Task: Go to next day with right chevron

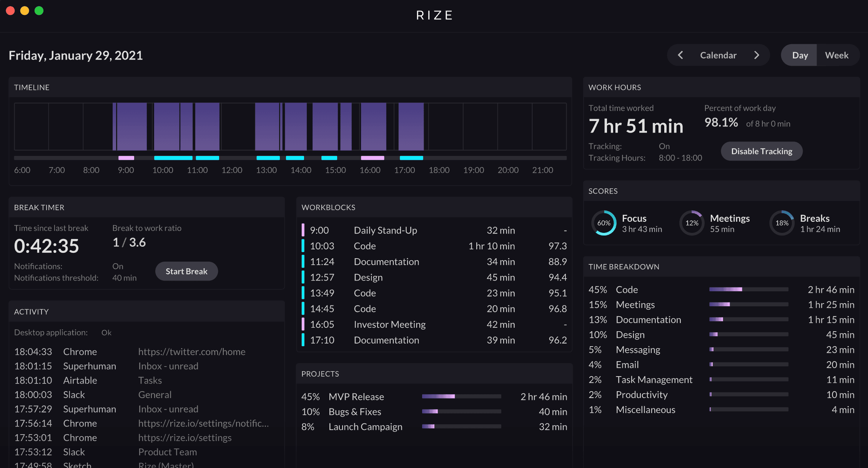Action: 757,55
